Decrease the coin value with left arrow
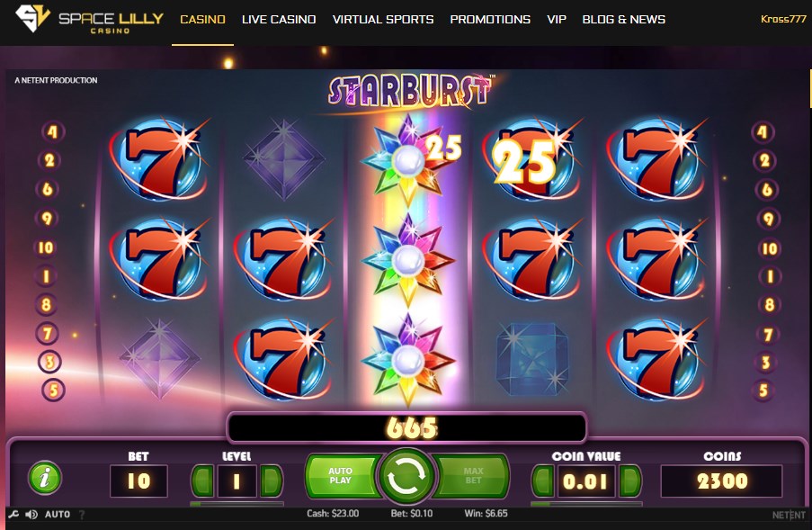This screenshot has height=530, width=812. pos(543,481)
